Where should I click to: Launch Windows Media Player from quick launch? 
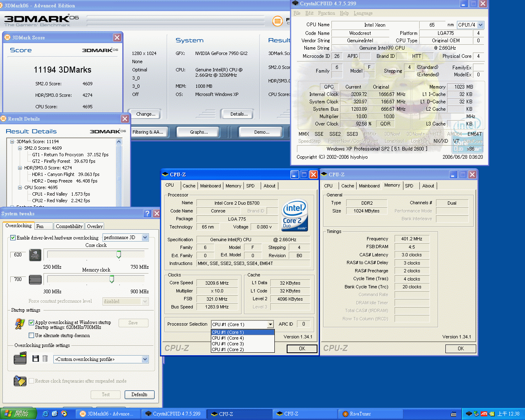[64, 414]
